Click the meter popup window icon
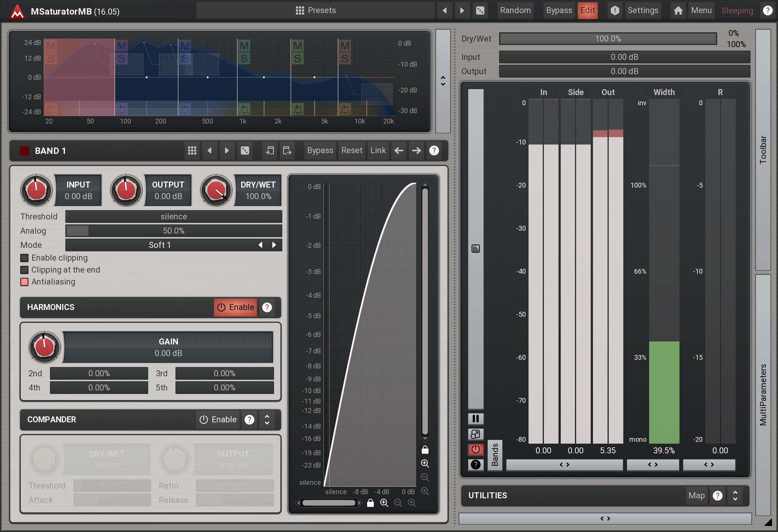The image size is (778, 532). pyautogui.click(x=476, y=434)
